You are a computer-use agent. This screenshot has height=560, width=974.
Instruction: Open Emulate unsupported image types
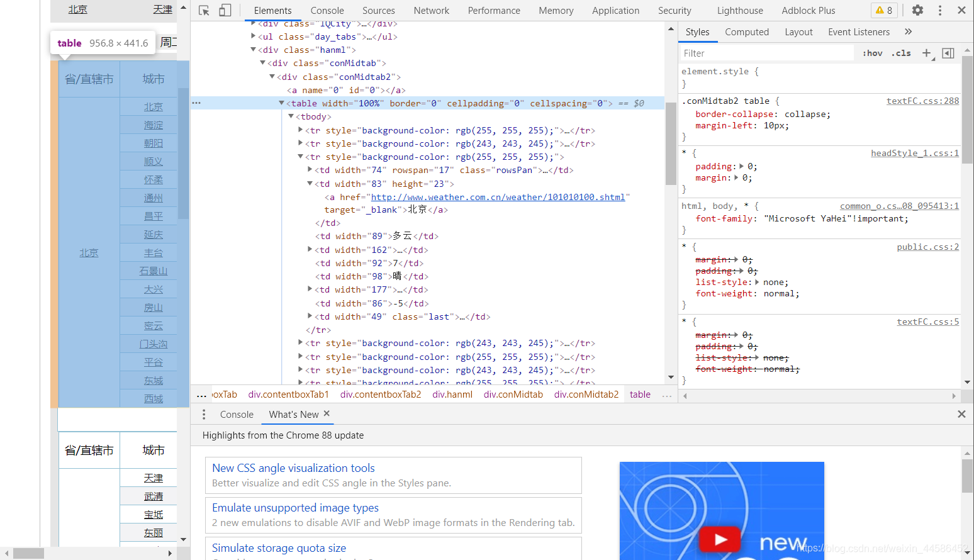pos(295,508)
